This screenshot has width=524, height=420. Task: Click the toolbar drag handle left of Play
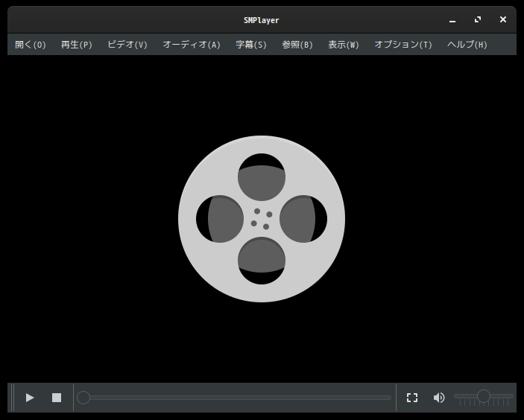coord(13,398)
